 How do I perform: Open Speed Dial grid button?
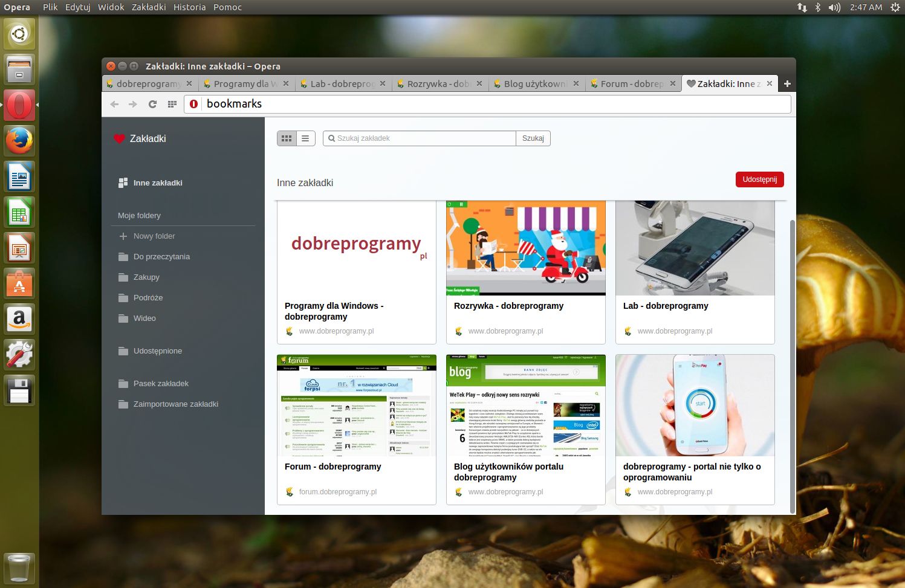pyautogui.click(x=172, y=104)
